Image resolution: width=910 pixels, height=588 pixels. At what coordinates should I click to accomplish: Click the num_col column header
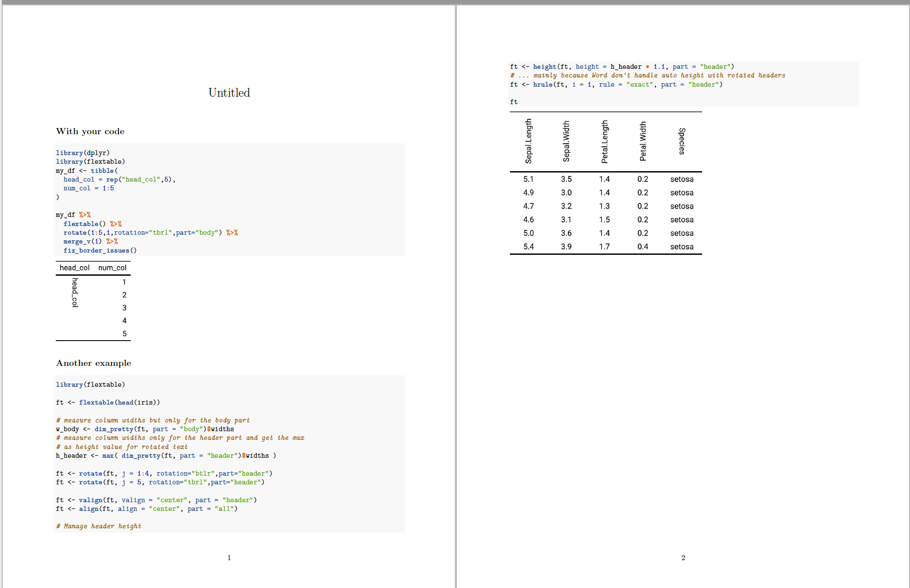coord(112,267)
